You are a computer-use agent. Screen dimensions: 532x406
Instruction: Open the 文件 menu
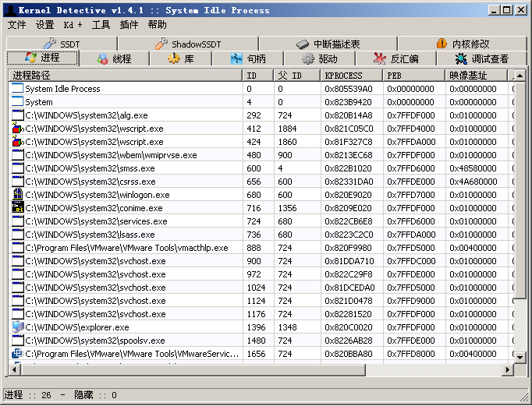coord(16,25)
